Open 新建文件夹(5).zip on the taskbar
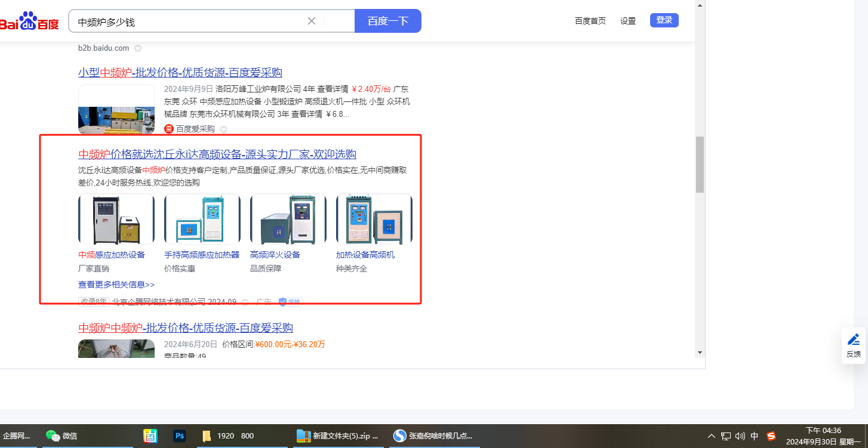The image size is (868, 448). pyautogui.click(x=338, y=436)
